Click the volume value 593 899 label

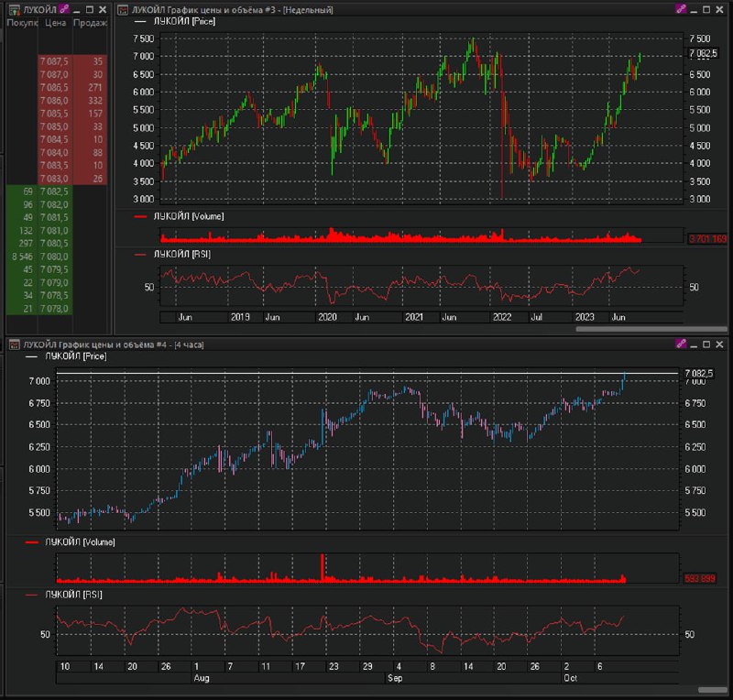[700, 579]
